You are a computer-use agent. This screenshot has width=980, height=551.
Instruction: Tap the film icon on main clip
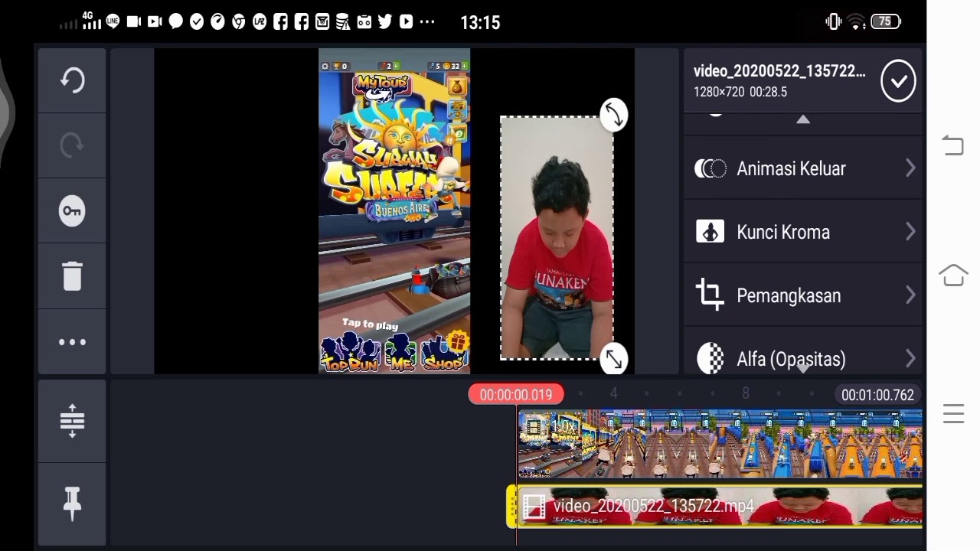point(534,425)
